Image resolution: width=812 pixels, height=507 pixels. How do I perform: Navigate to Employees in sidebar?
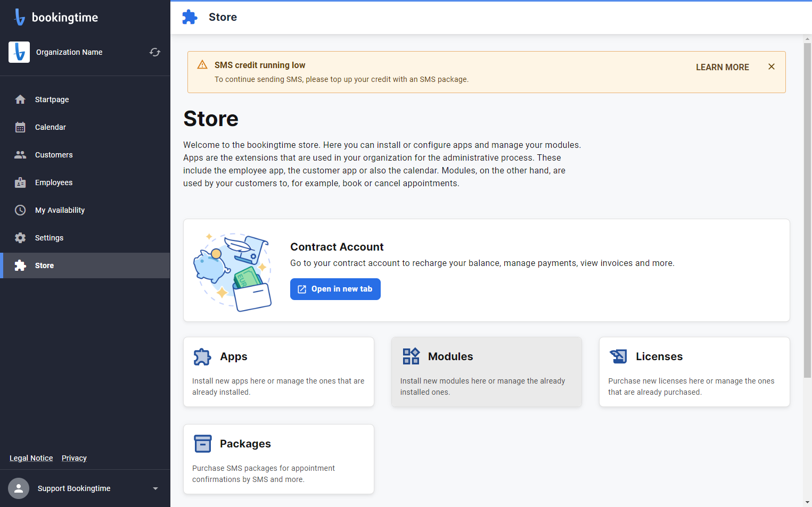[x=85, y=182]
